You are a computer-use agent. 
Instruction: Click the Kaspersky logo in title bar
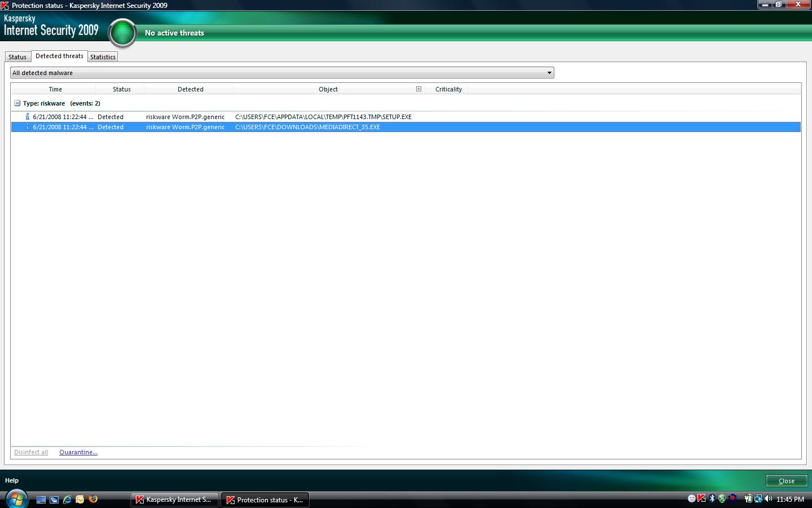5,5
